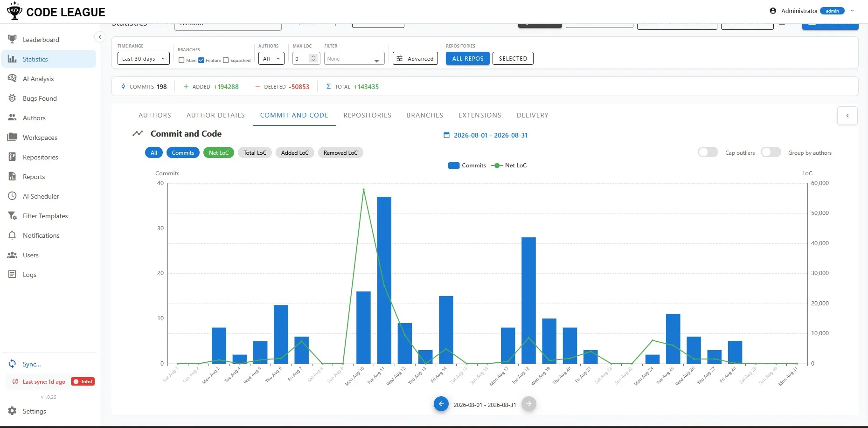Viewport: 868px width, 428px height.
Task: Click the Filter Templates funnel icon
Action: (13, 215)
